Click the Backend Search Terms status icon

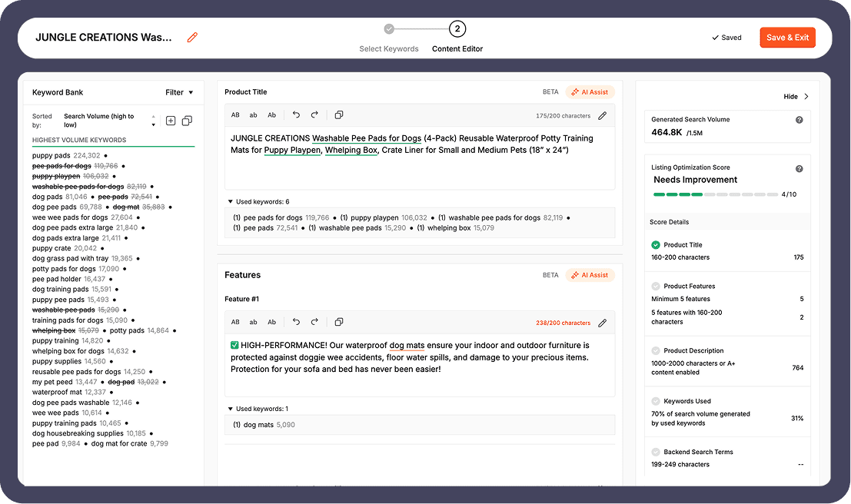click(656, 452)
